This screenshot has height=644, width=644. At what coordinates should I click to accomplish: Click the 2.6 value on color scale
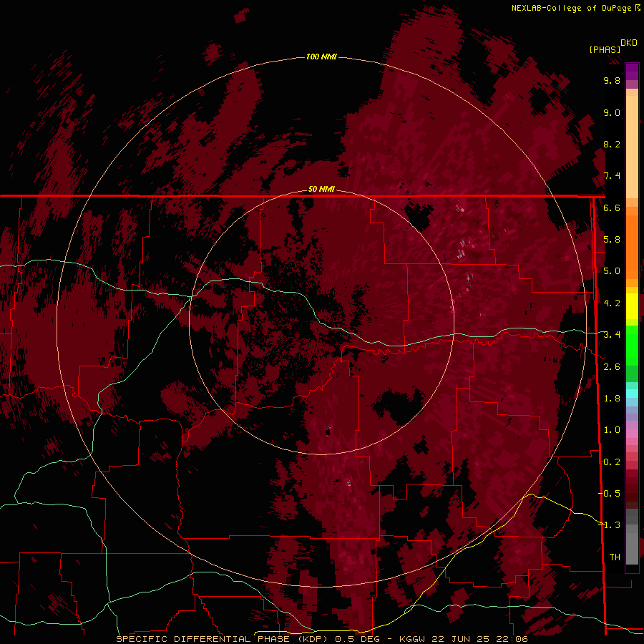coord(612,367)
